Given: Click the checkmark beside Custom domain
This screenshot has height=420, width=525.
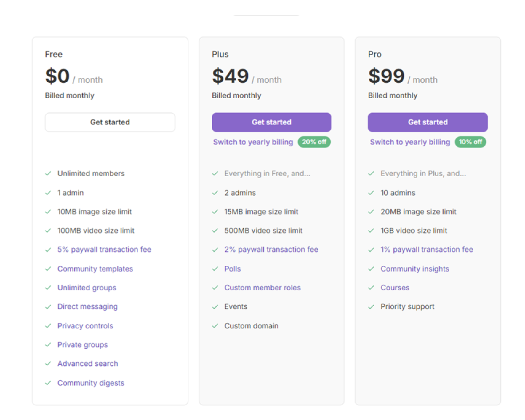Looking at the screenshot, I should (x=215, y=326).
